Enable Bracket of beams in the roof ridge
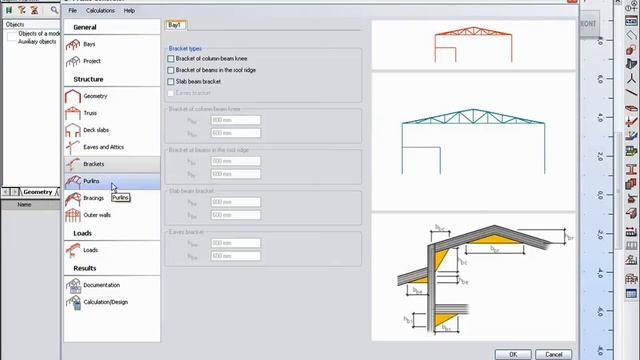Viewport: 640px width, 360px height. (171, 70)
